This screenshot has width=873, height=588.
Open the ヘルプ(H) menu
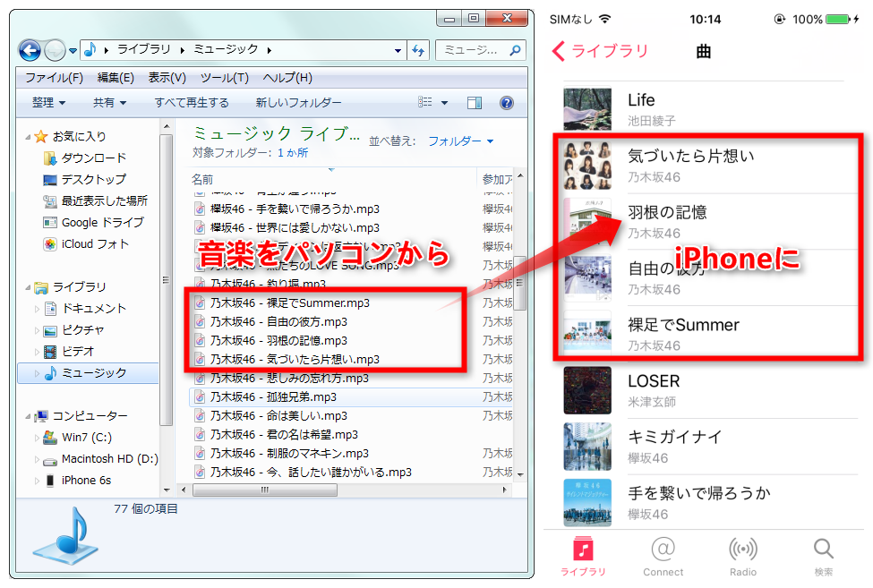287,77
